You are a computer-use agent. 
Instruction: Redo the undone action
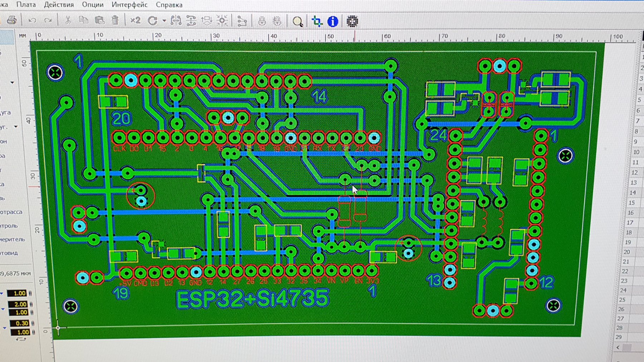(x=48, y=20)
